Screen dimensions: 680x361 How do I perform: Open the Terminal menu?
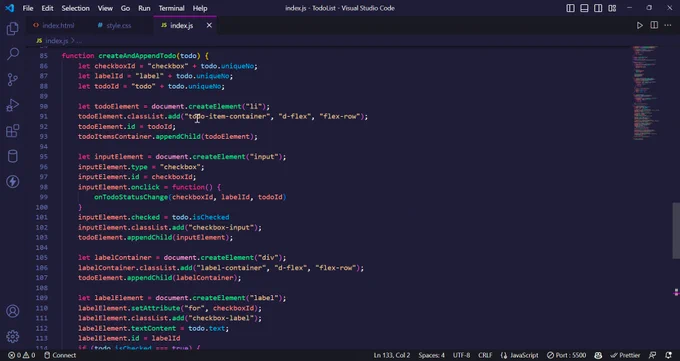pos(171,8)
